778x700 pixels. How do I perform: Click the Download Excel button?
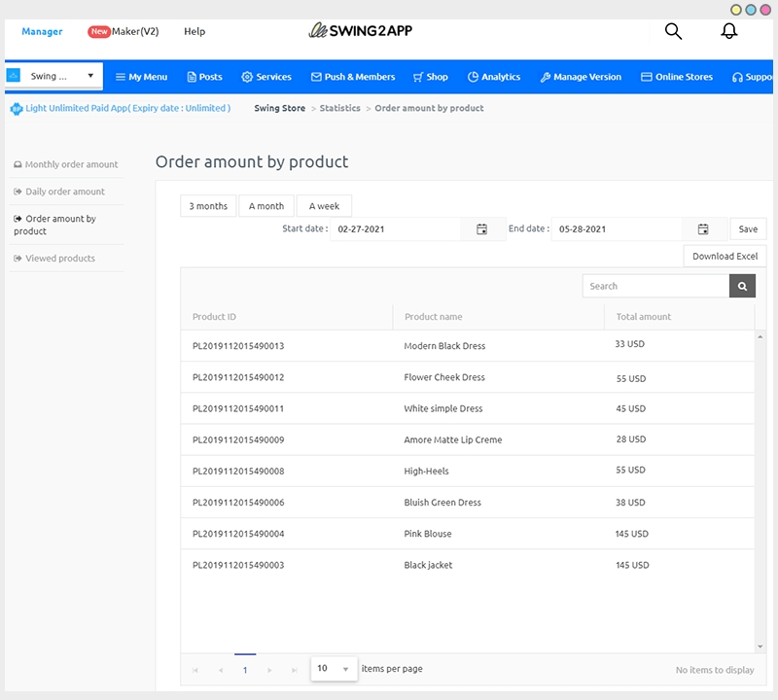click(x=725, y=257)
